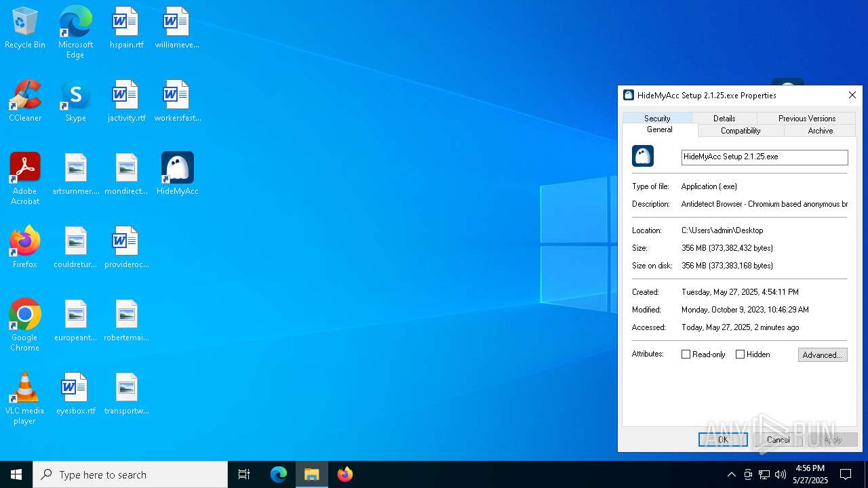Click the created date Tuesday, May 27, 2025
The height and width of the screenshot is (488, 868).
coord(740,292)
